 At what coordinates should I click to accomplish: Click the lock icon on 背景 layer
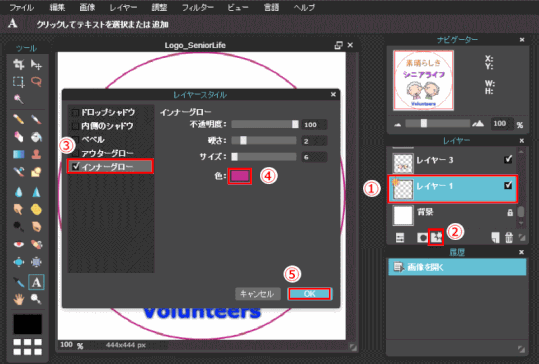click(x=510, y=213)
